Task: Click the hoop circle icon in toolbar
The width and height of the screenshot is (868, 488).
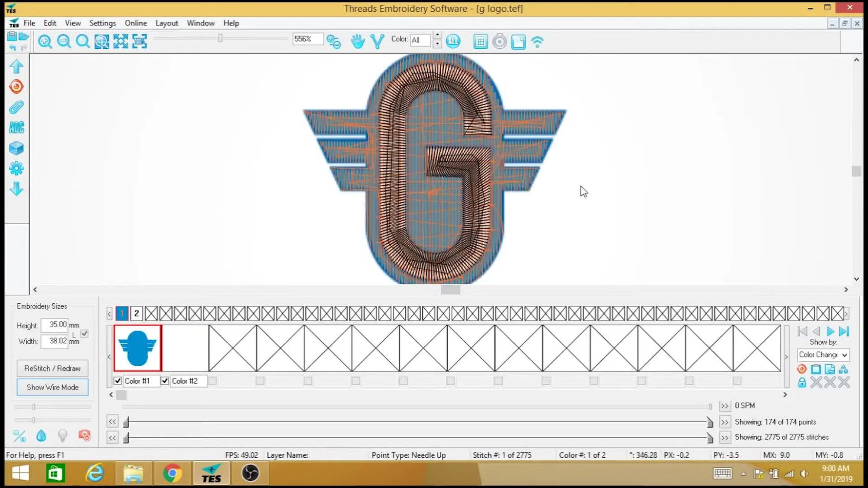Action: point(499,42)
